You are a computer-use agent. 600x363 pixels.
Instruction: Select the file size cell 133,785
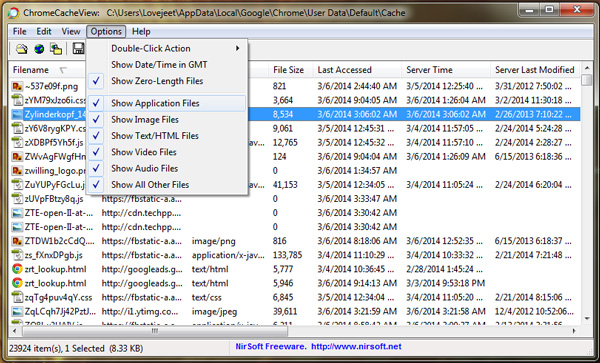pyautogui.click(x=287, y=255)
